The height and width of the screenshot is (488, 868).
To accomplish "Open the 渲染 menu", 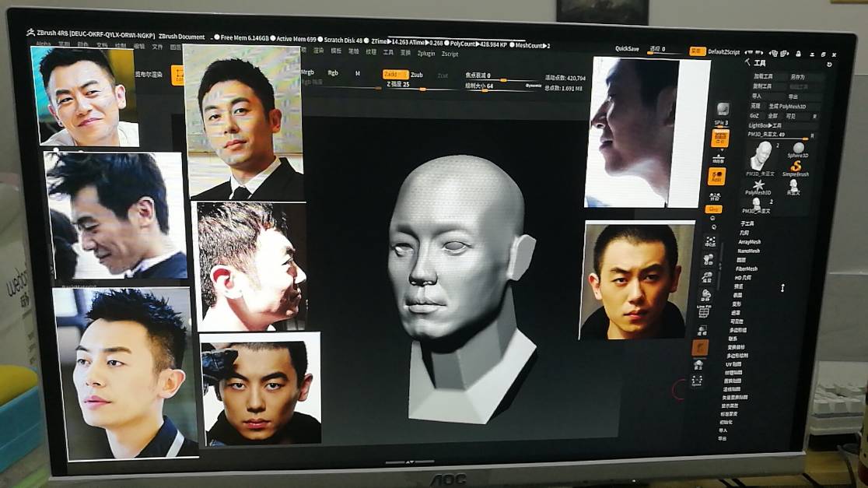I will (x=318, y=51).
